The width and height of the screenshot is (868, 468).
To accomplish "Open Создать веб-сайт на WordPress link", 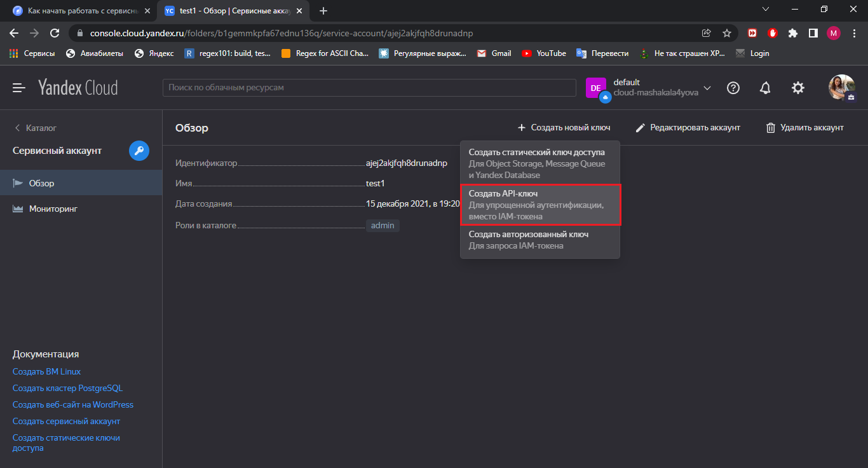I will tap(73, 404).
